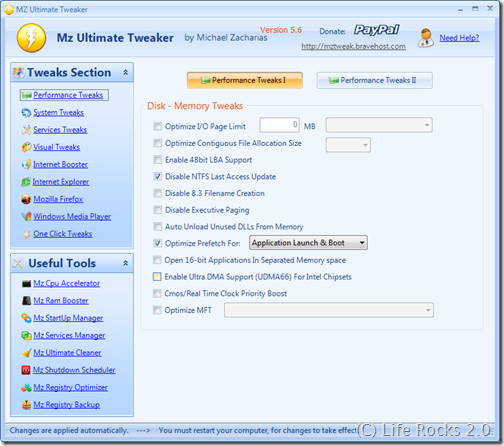The height and width of the screenshot is (446, 504).
Task: Uncheck Optimize Prefetch For checkbox
Action: pos(157,243)
